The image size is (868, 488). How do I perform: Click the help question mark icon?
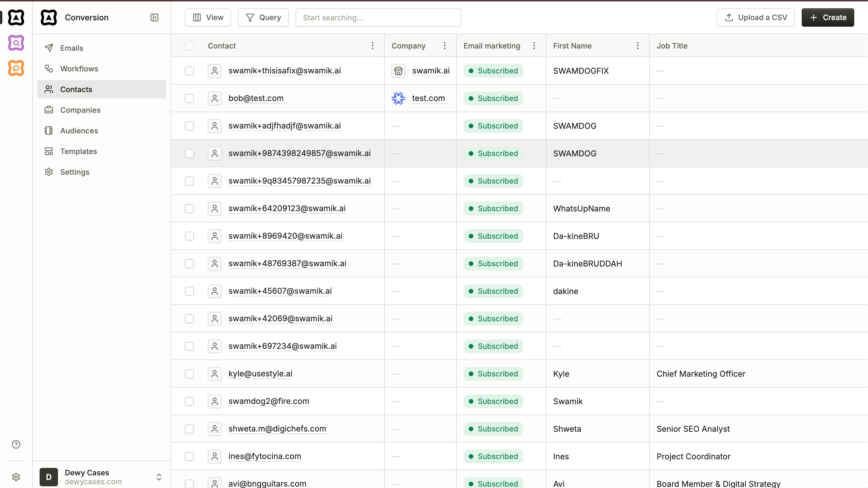(x=16, y=444)
